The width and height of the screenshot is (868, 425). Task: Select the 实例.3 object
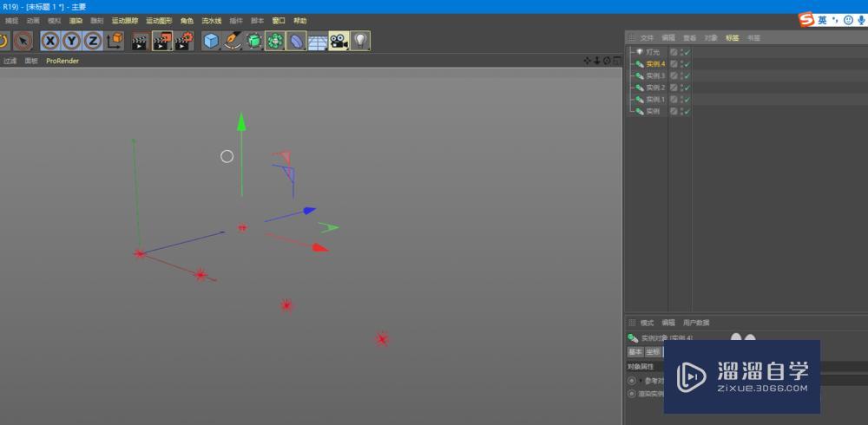(x=655, y=75)
